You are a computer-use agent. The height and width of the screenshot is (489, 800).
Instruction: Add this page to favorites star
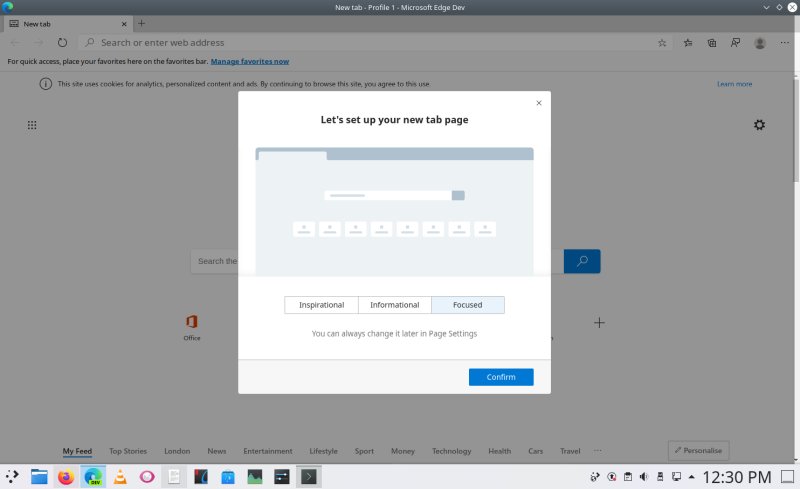point(662,43)
